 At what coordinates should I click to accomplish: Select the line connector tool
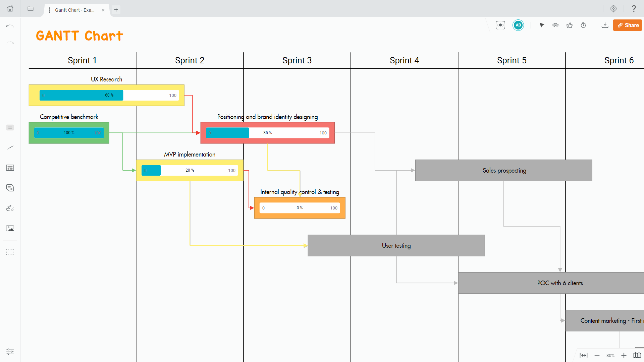coord(10,147)
